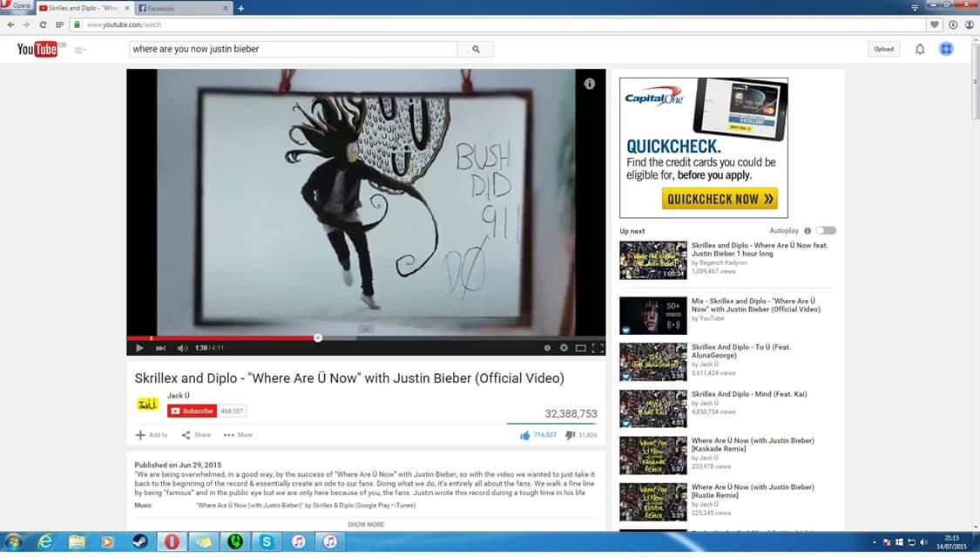
Task: Open the Google Play link
Action: click(374, 506)
